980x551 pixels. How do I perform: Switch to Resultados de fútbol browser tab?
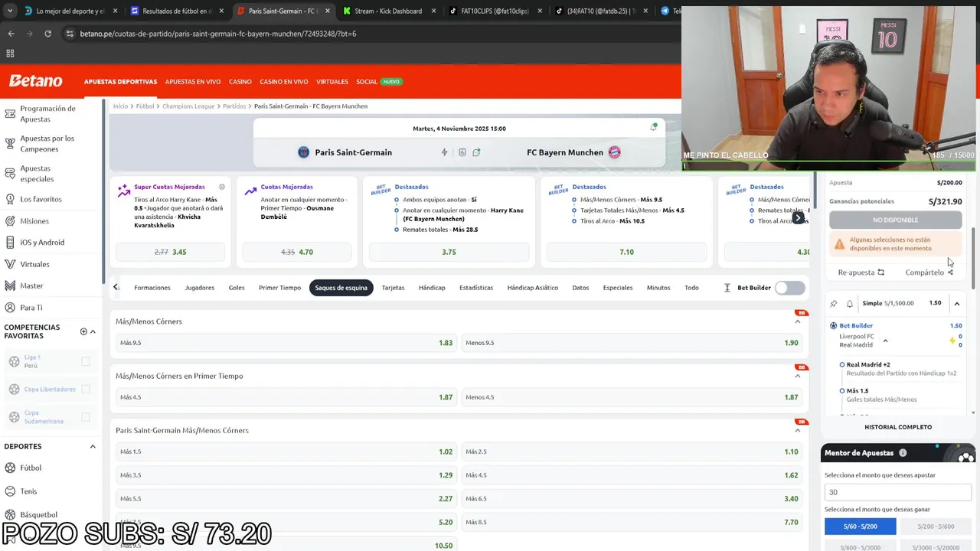click(x=178, y=11)
